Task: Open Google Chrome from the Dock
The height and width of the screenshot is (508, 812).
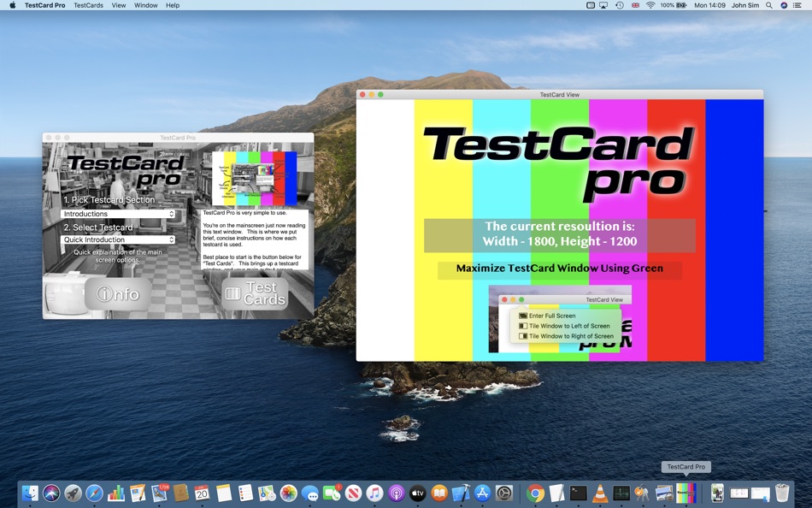Action: [535, 493]
